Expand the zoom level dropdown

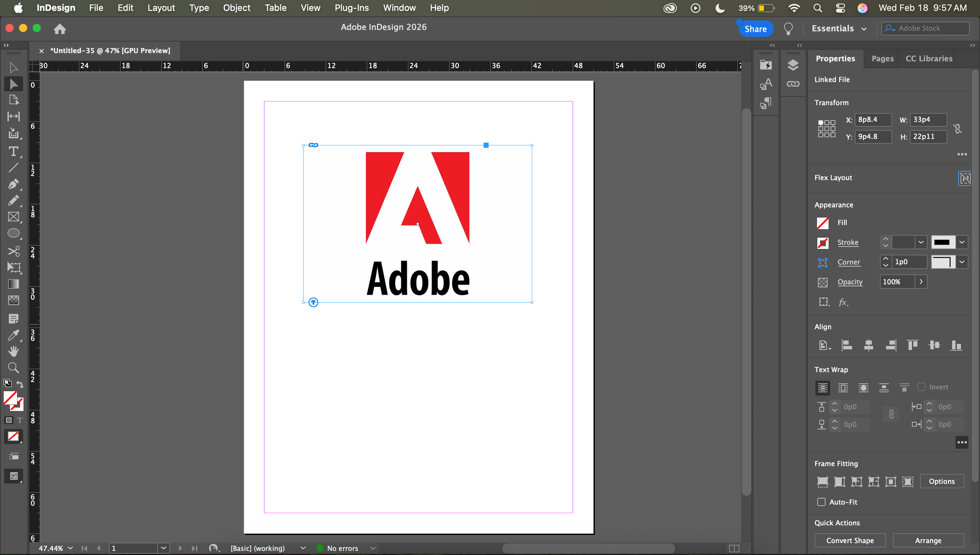70,548
